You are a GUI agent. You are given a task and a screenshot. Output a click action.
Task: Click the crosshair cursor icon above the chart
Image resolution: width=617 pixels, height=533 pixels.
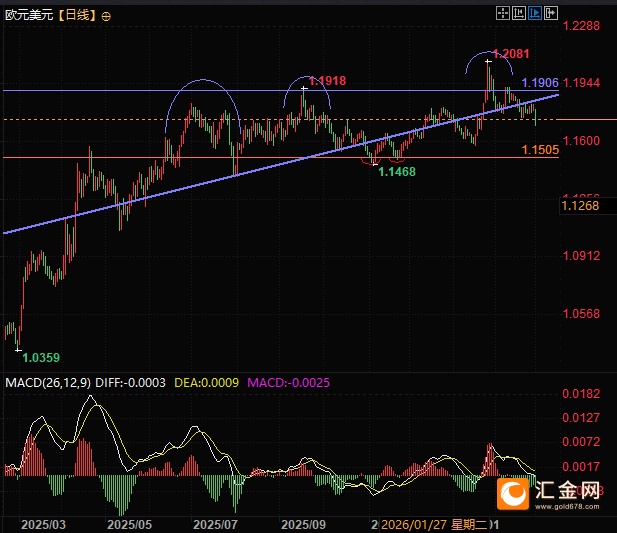pos(503,13)
